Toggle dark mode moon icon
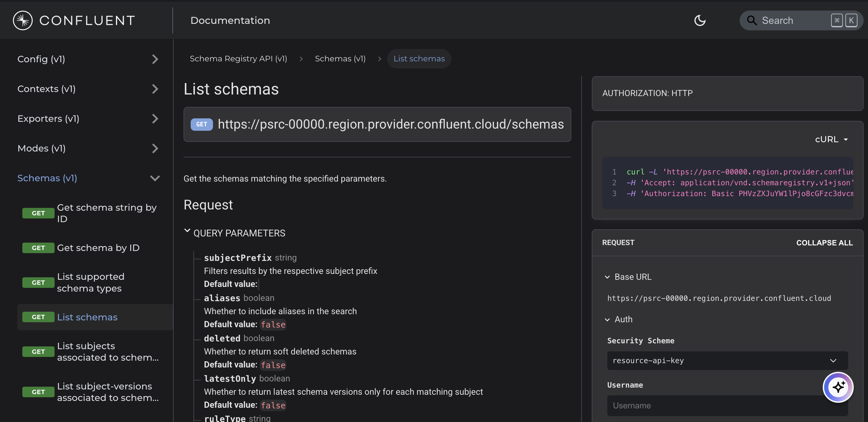This screenshot has height=422, width=868. coord(700,20)
